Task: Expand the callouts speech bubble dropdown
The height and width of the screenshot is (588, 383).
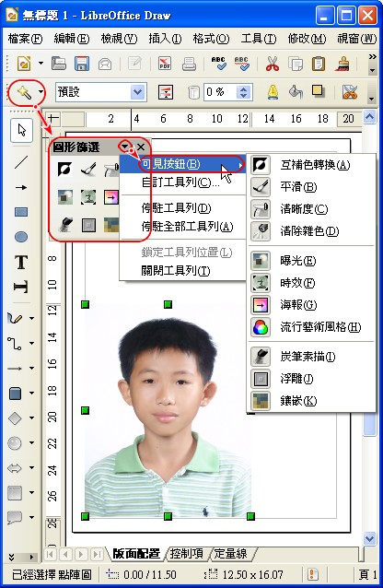Action: pos(32,518)
